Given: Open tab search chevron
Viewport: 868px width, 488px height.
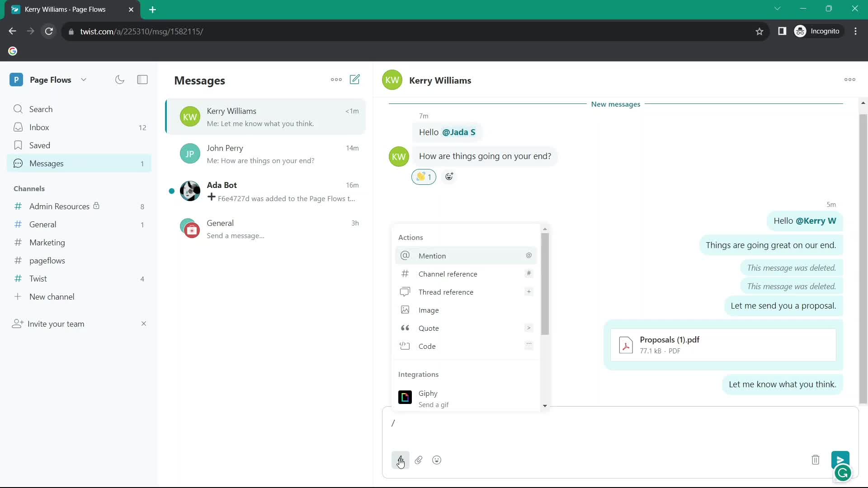Looking at the screenshot, I should coord(777,9).
